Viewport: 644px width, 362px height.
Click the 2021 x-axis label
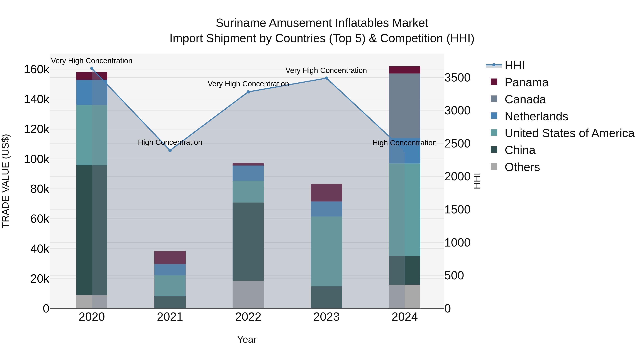pos(170,317)
